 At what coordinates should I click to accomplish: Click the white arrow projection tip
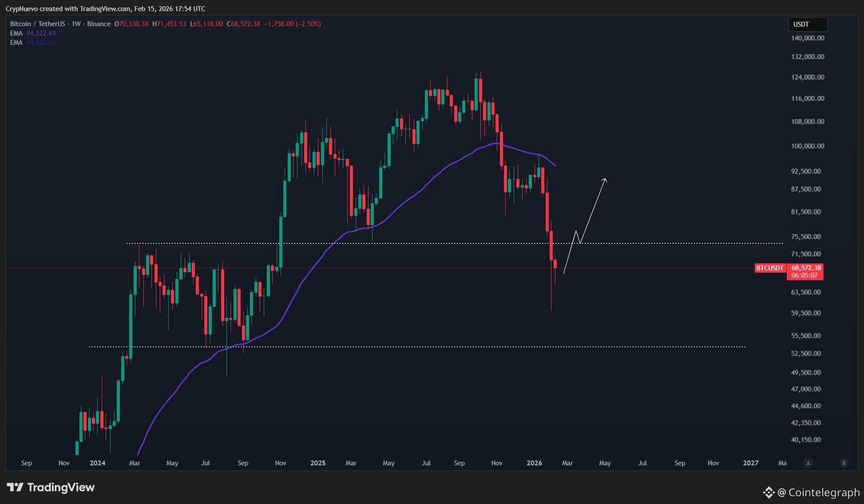point(605,179)
